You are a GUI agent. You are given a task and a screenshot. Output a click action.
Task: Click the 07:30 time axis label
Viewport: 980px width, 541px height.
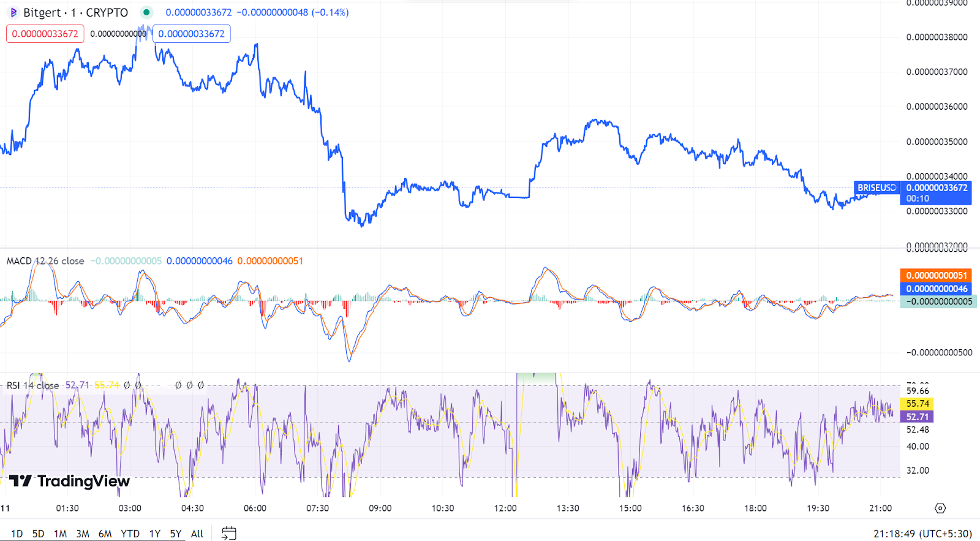click(317, 508)
